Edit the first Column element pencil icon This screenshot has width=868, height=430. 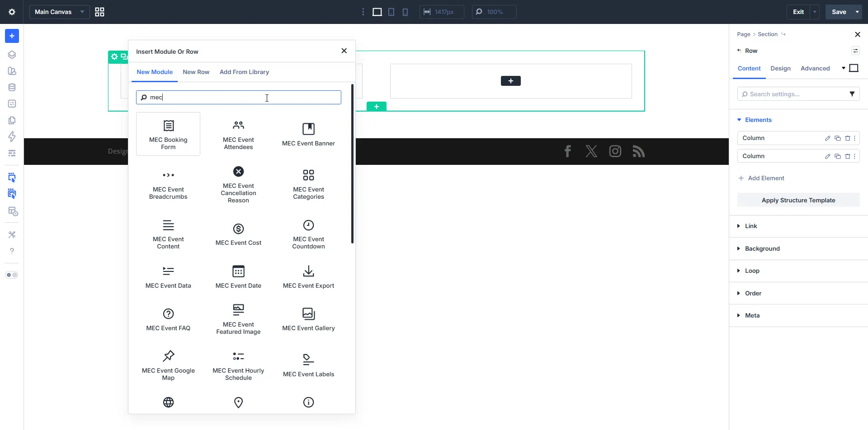point(827,138)
